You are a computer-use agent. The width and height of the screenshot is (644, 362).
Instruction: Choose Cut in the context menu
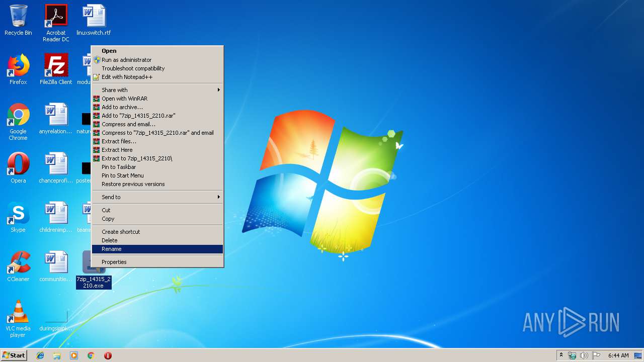pos(157,210)
